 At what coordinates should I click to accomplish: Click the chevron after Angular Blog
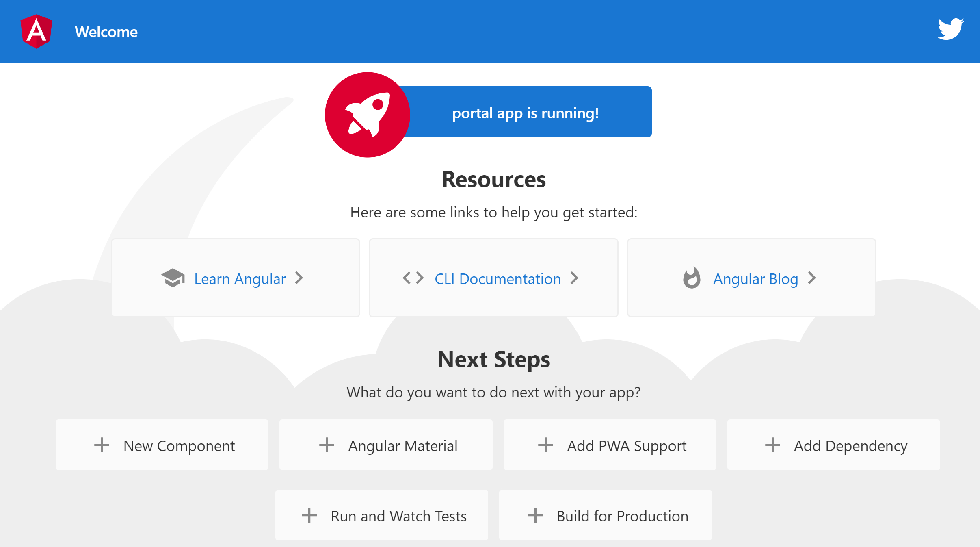pyautogui.click(x=812, y=278)
